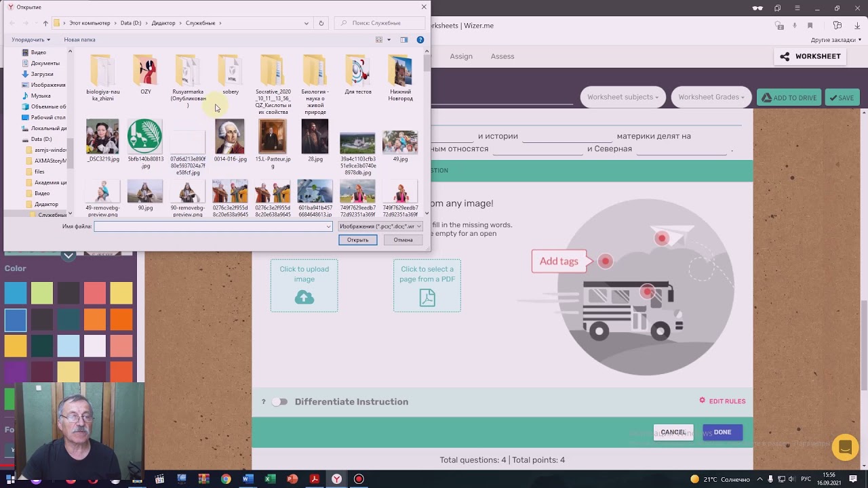Open the file type filter Изображения dropdown
868x488 pixels.
(x=380, y=226)
